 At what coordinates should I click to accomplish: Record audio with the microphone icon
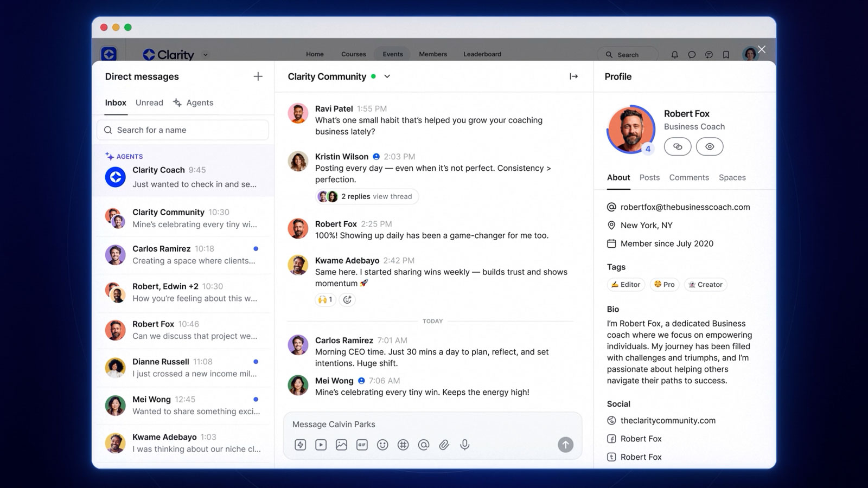click(464, 445)
